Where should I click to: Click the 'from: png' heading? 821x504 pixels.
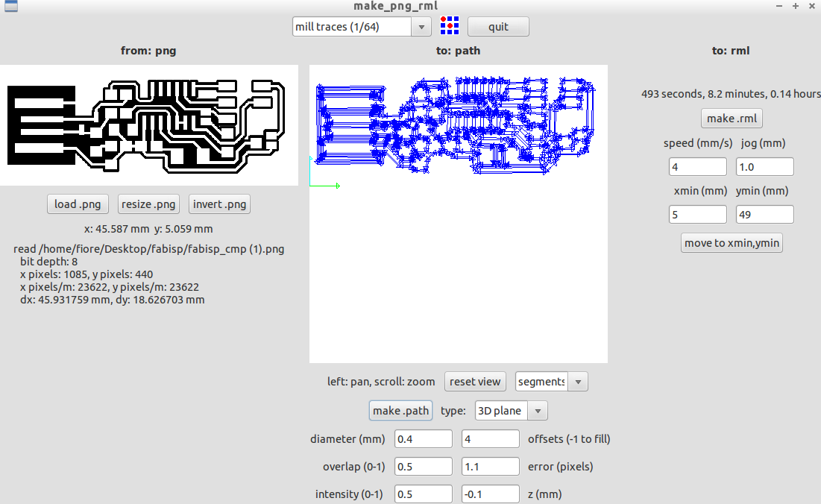pos(148,51)
